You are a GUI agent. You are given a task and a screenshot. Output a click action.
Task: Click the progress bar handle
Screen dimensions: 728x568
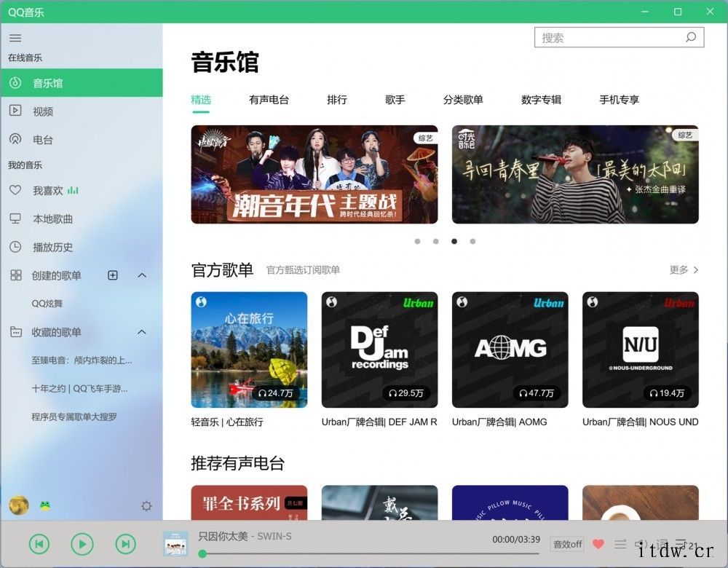[202, 553]
